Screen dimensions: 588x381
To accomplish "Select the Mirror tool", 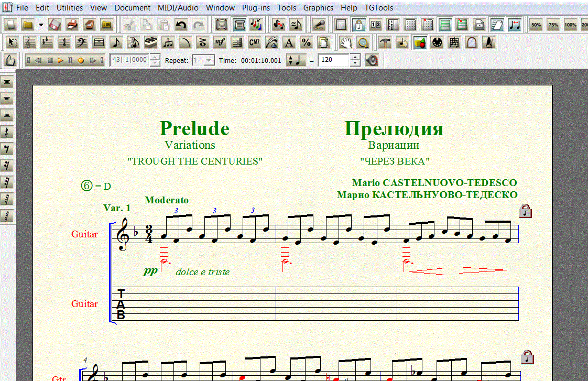I will 471,42.
